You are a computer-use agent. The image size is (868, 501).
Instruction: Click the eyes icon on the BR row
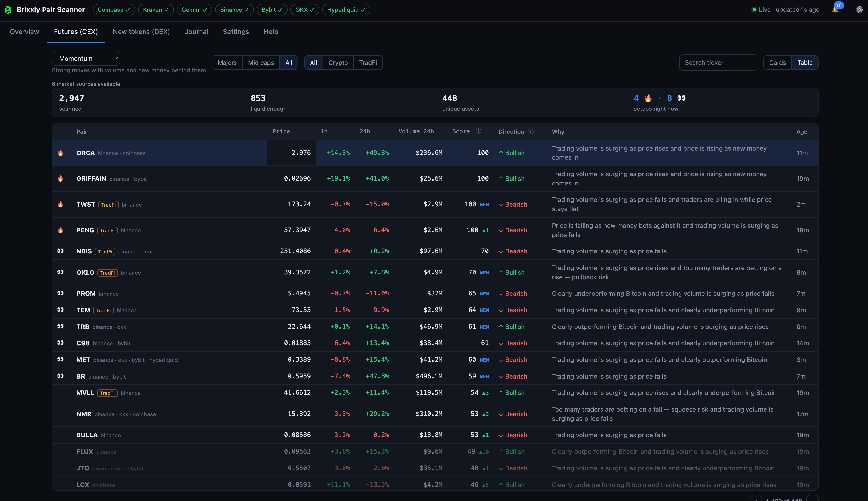pyautogui.click(x=61, y=376)
